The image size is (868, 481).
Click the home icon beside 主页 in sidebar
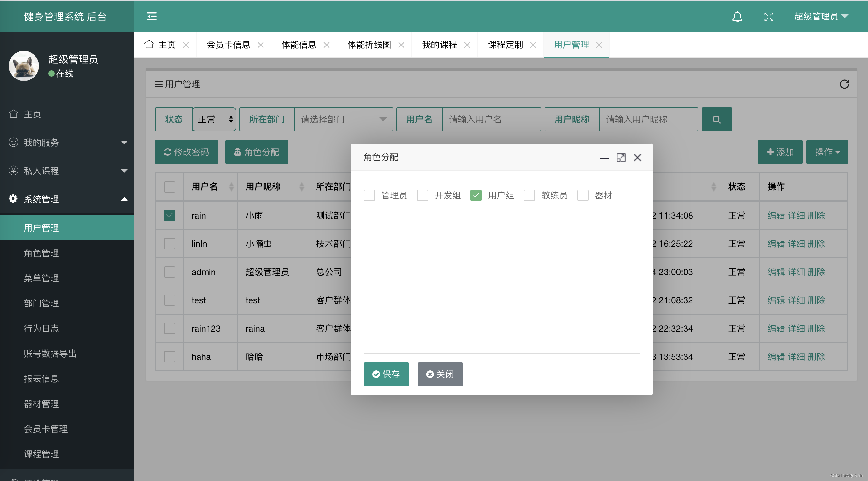14,114
